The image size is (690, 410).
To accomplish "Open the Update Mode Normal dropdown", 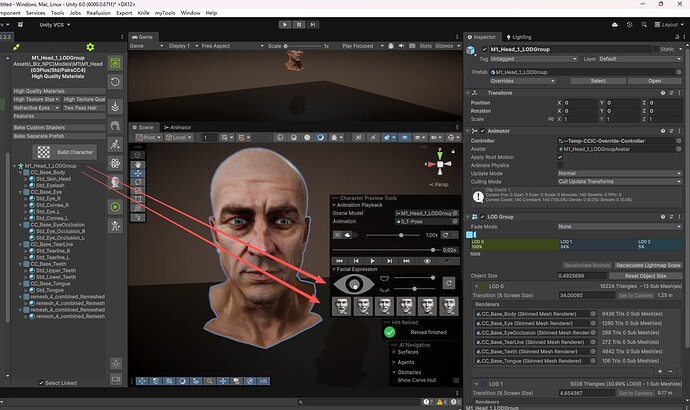I will coord(620,173).
